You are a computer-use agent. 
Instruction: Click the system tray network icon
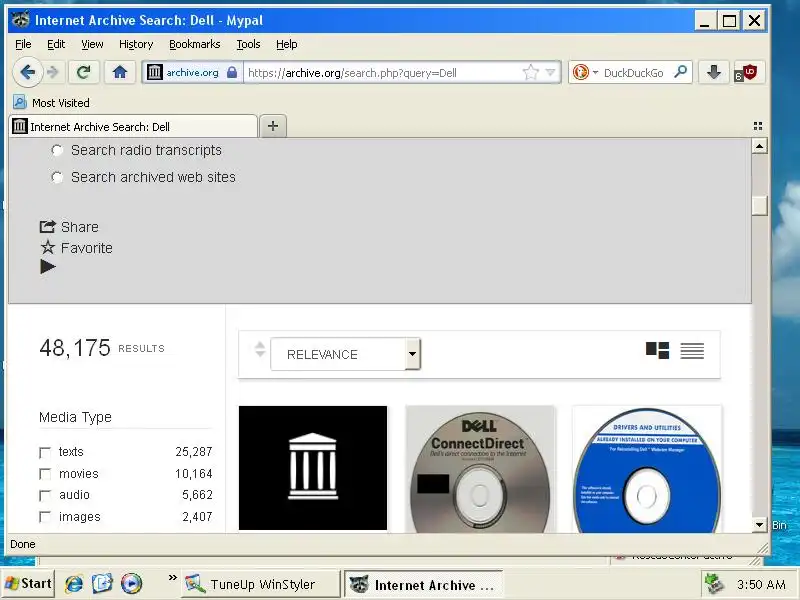[714, 584]
